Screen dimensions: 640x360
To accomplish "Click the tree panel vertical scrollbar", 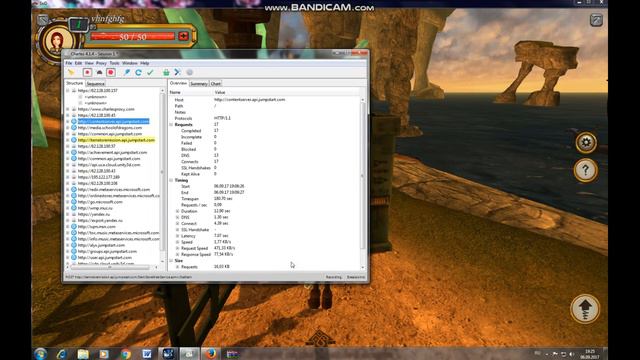I will coord(162,171).
